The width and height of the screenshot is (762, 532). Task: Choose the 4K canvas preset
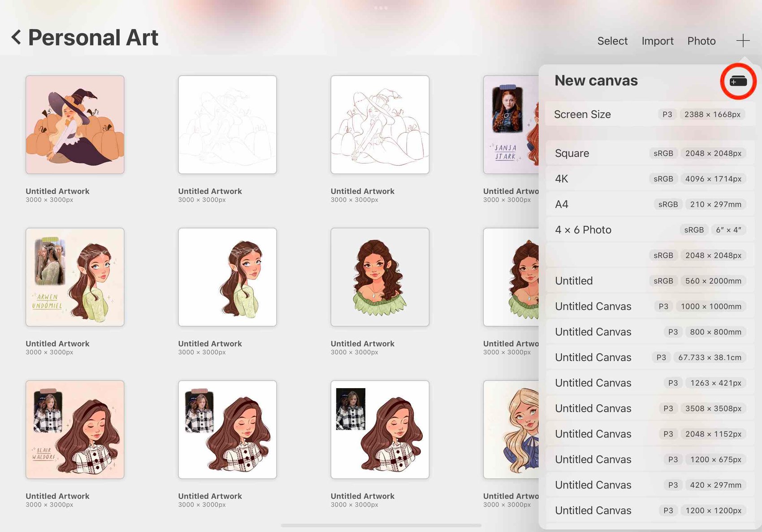click(650, 179)
